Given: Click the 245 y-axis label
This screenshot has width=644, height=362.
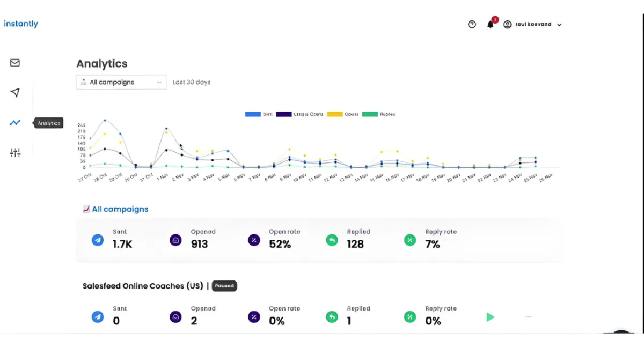Looking at the screenshot, I should tap(82, 125).
